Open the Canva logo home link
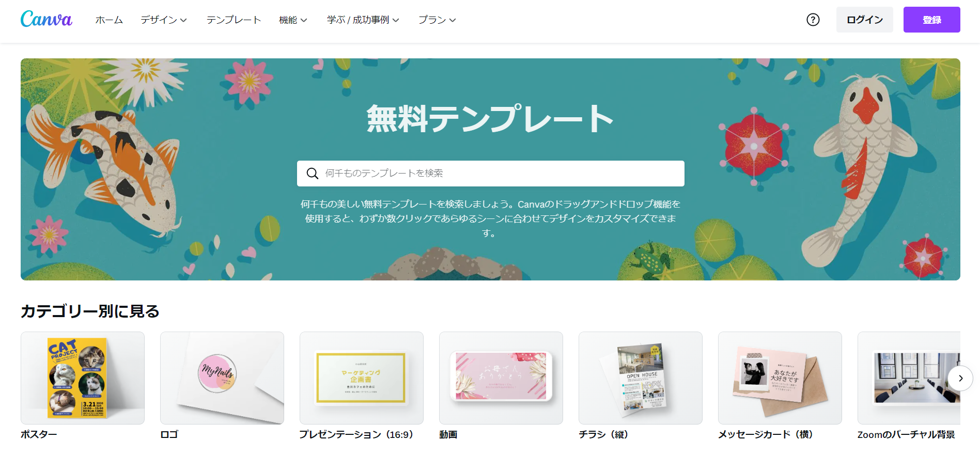The width and height of the screenshot is (980, 455). click(46, 19)
